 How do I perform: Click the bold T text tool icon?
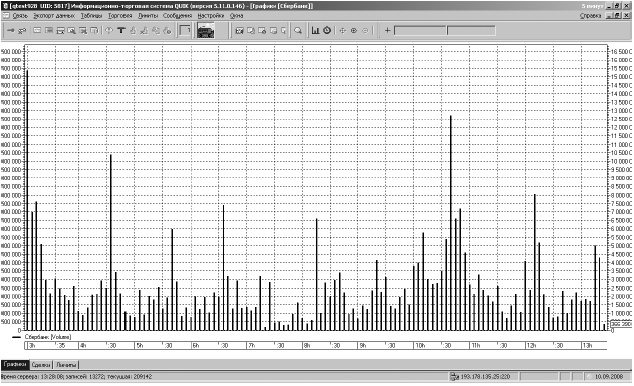pos(121,31)
